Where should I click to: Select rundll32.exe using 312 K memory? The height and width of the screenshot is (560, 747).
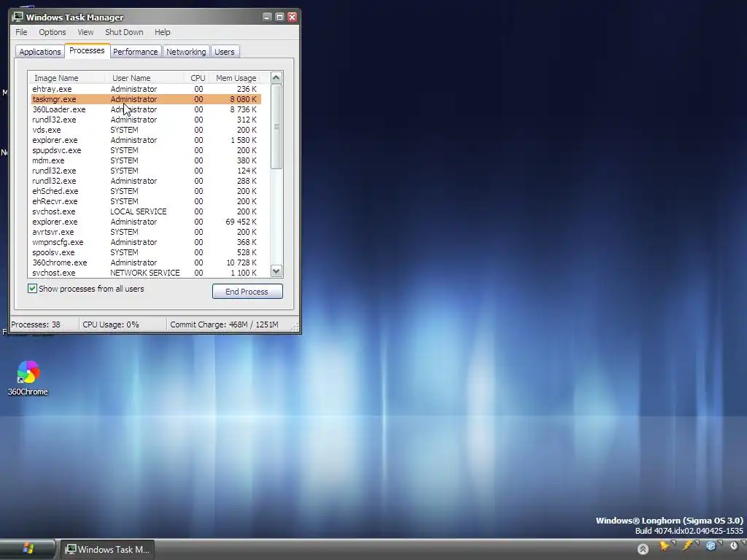(146, 120)
